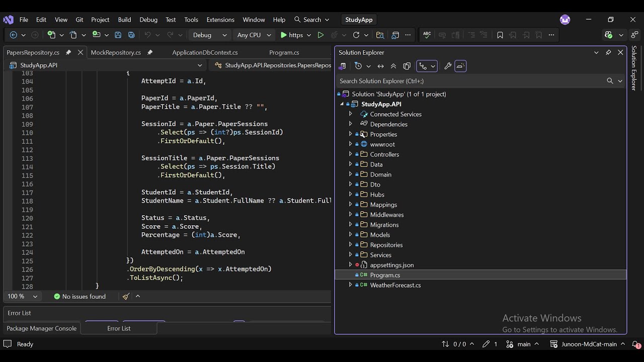
Task: Toggle a bookmark with the bookmark icon
Action: click(x=500, y=35)
